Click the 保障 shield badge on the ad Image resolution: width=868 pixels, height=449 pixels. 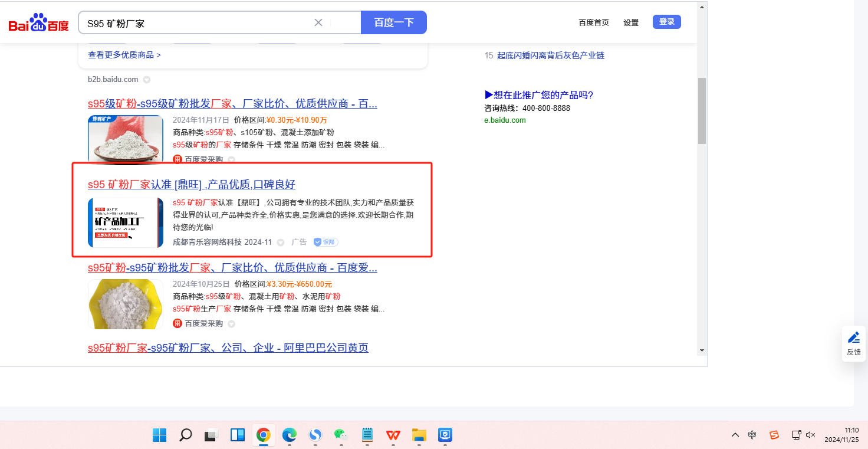point(325,242)
